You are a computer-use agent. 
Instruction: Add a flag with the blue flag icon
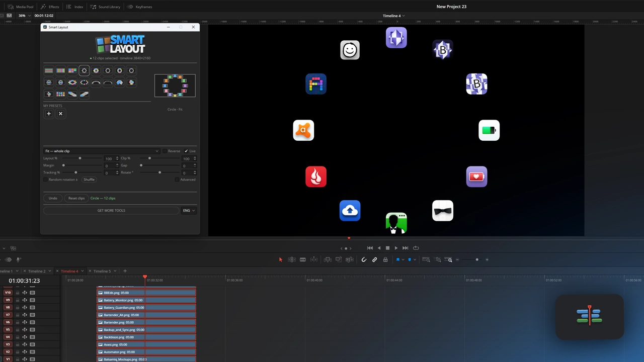[397, 260]
